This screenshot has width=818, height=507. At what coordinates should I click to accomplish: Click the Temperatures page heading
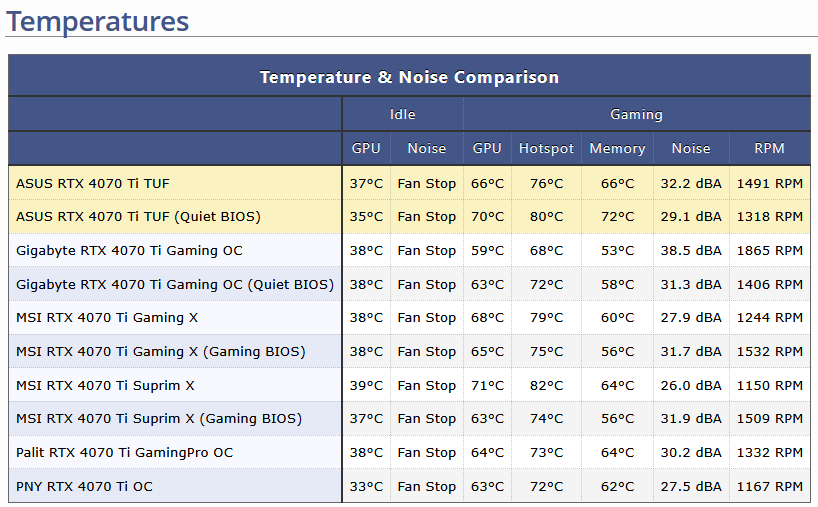click(98, 20)
